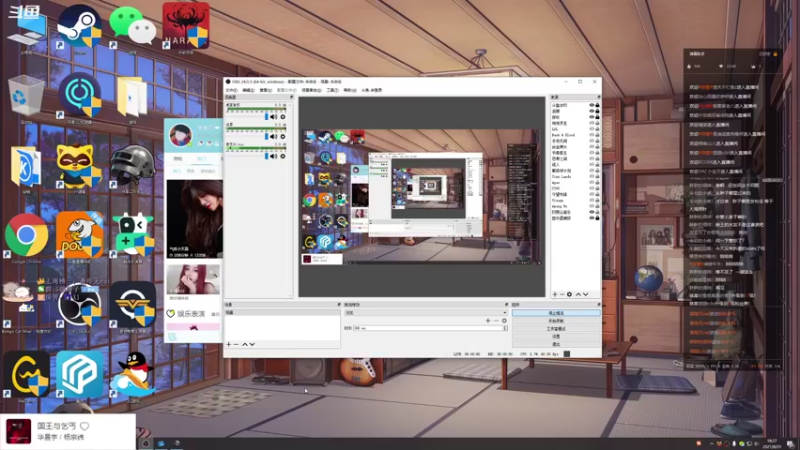Remove selected source with minus icon
This screenshot has width=800, height=450.
coord(562,294)
